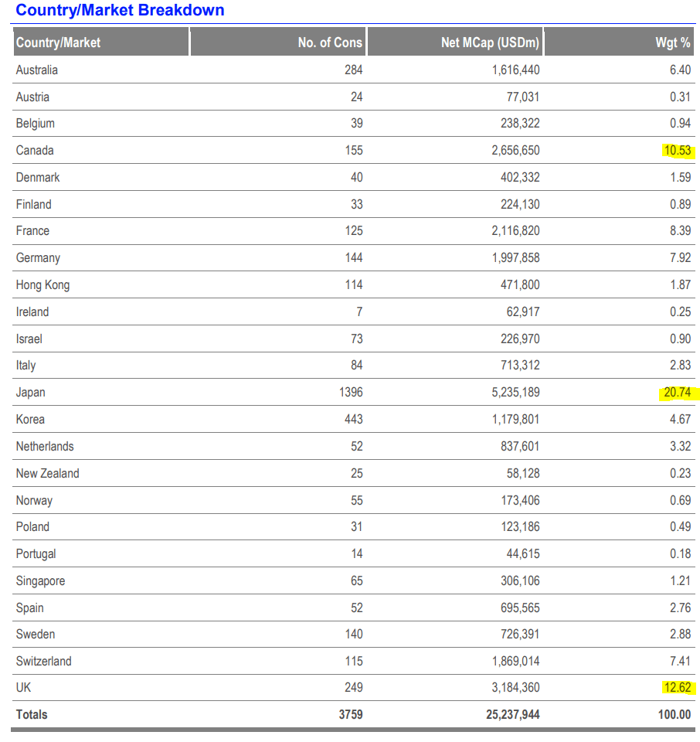
Task: Select the Totals row label
Action: 32,715
